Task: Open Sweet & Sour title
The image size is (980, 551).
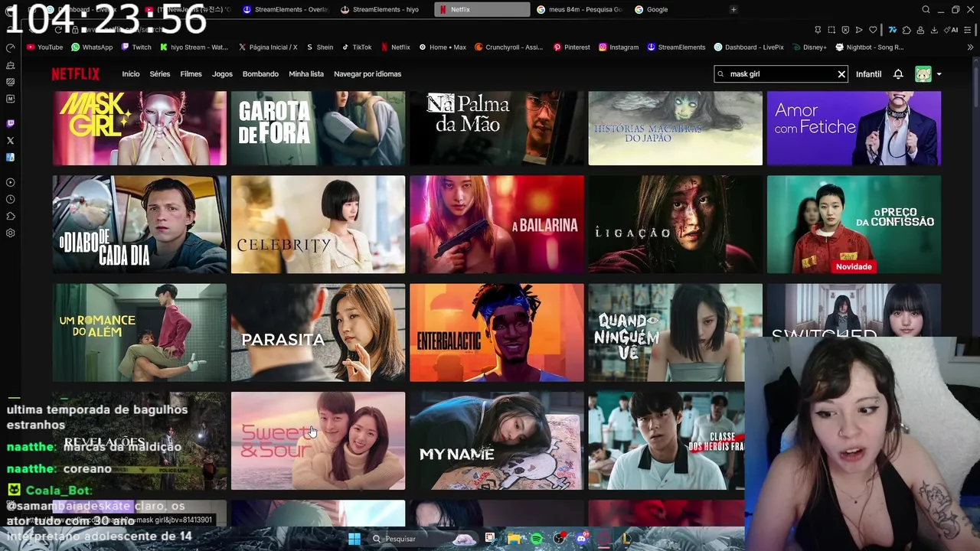Action: pos(318,441)
